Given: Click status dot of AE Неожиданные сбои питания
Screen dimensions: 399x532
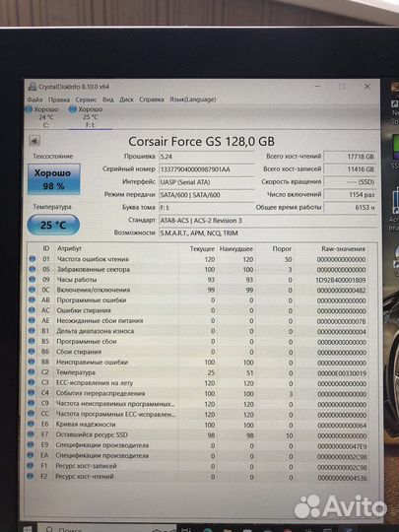Looking at the screenshot, I should (x=32, y=320).
